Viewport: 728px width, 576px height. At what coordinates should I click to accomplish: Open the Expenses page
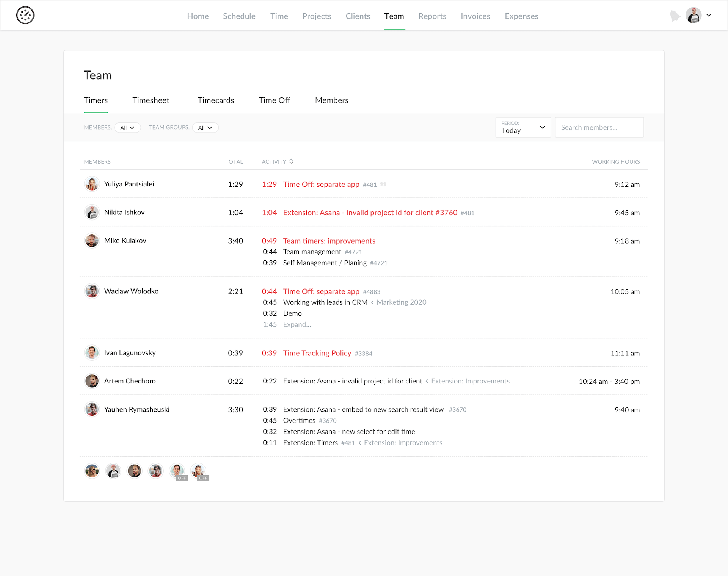tap(521, 16)
